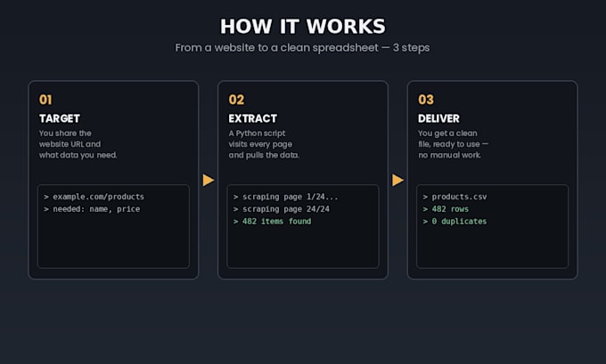Screen dimensions: 606x364
Task: Click the DELIVER step title
Action: [x=438, y=118]
